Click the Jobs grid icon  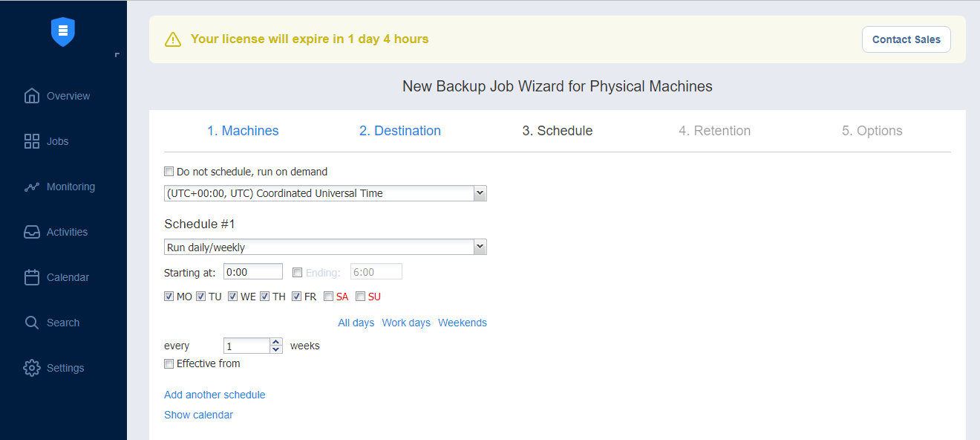(32, 141)
